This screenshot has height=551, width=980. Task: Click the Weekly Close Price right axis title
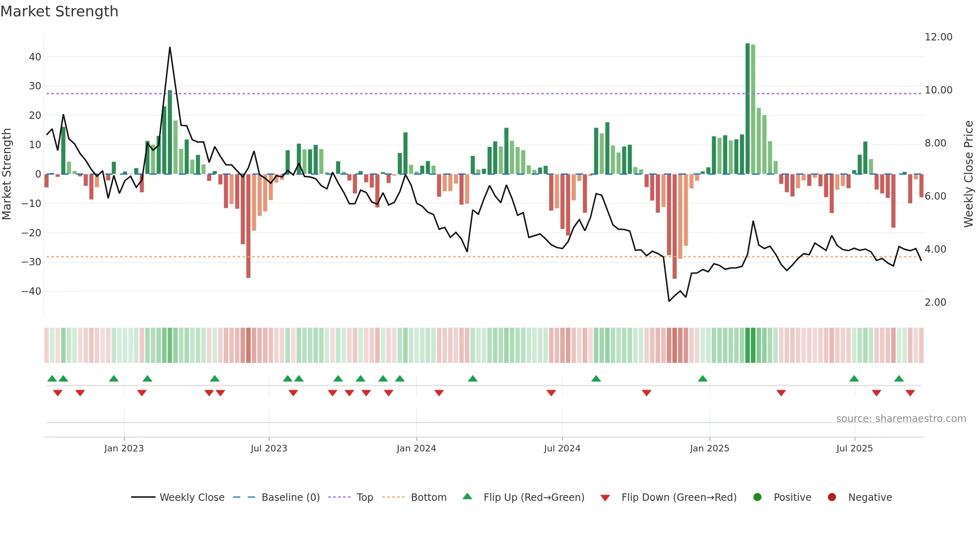[x=968, y=174]
